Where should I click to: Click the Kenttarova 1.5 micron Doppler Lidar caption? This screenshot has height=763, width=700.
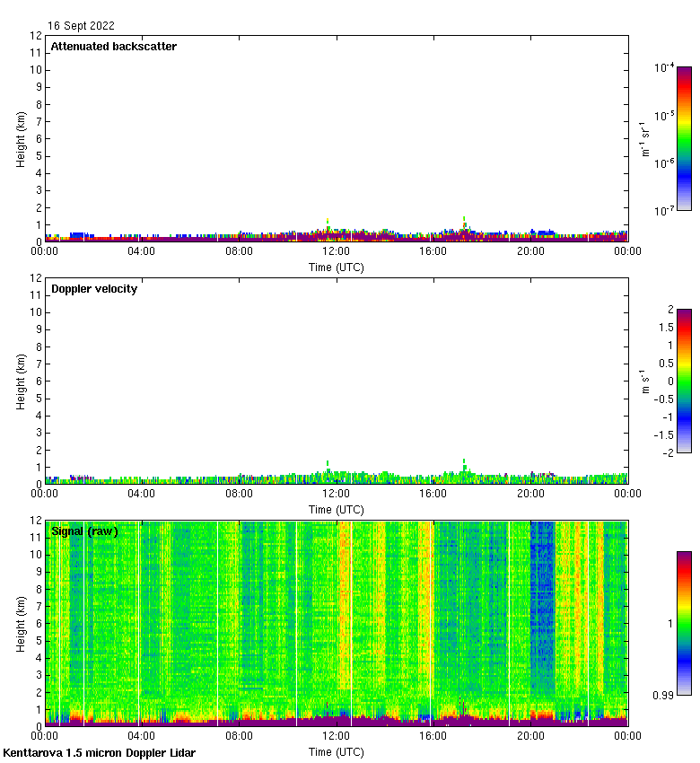[99, 753]
